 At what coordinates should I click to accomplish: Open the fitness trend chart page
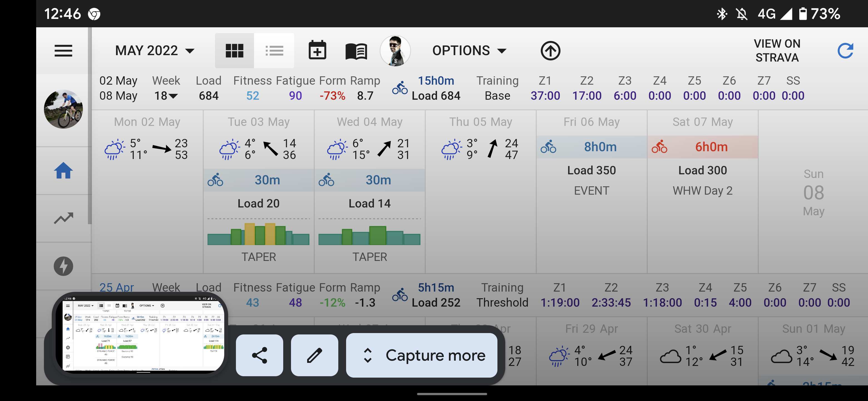click(63, 218)
